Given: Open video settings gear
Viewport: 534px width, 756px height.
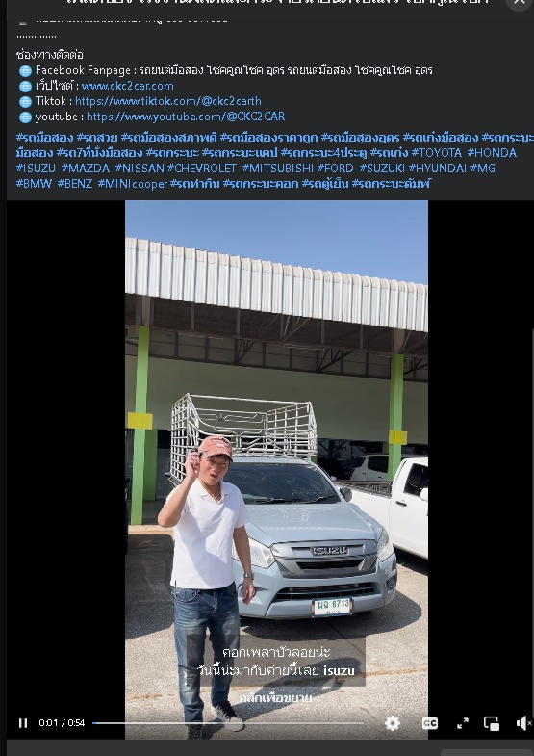Looking at the screenshot, I should [393, 723].
